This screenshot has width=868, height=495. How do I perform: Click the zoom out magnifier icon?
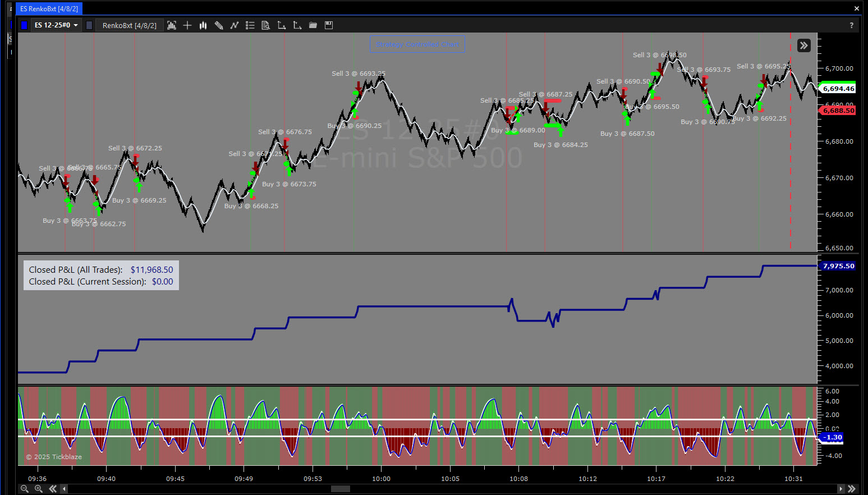point(25,489)
